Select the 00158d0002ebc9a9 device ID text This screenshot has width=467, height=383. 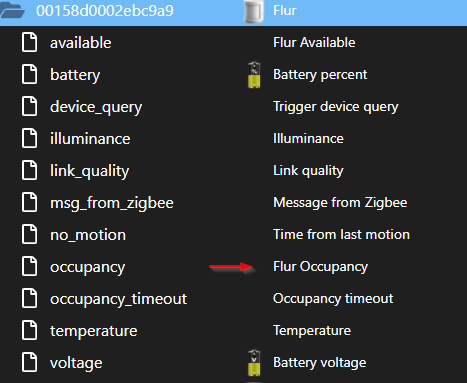click(105, 11)
